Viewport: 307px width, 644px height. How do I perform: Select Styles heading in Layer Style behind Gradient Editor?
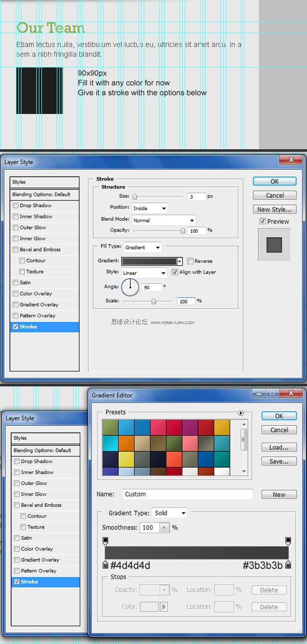point(46,438)
